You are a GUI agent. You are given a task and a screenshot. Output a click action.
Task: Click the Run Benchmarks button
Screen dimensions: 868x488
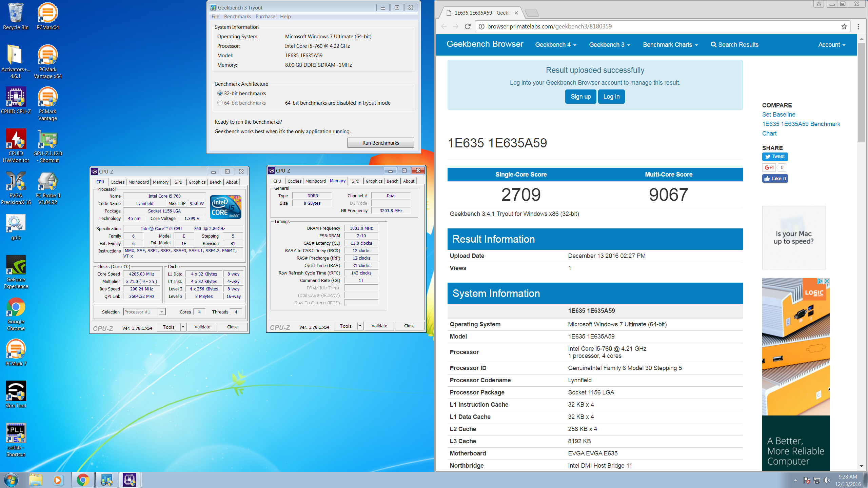380,143
